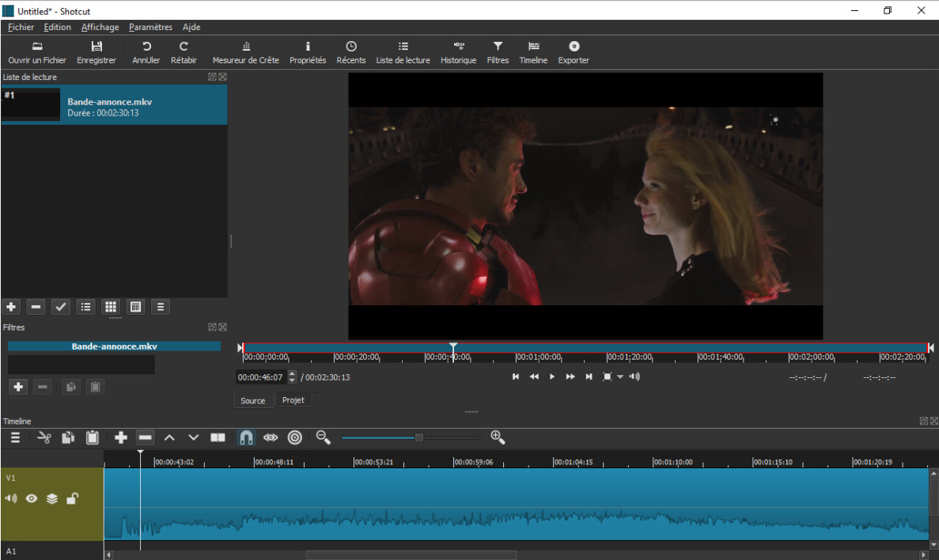Split clip at playhead in timeline
Viewport: 939px width, 560px height.
(x=218, y=437)
